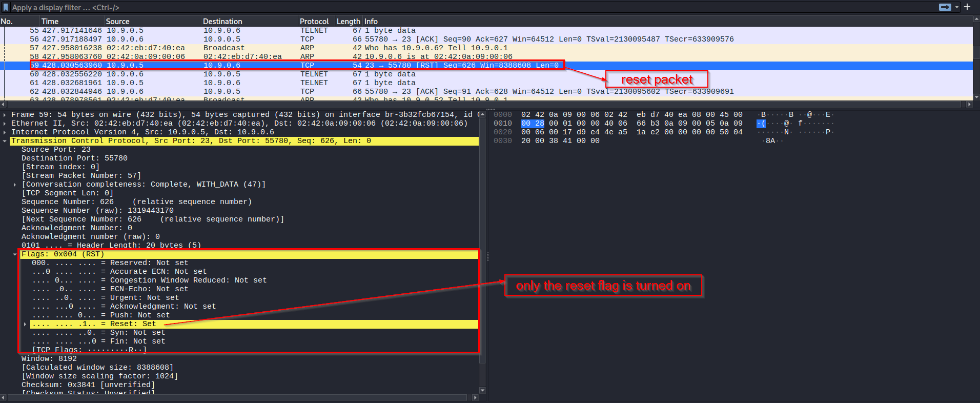Expand the Reset: Set flag row

tap(25, 324)
